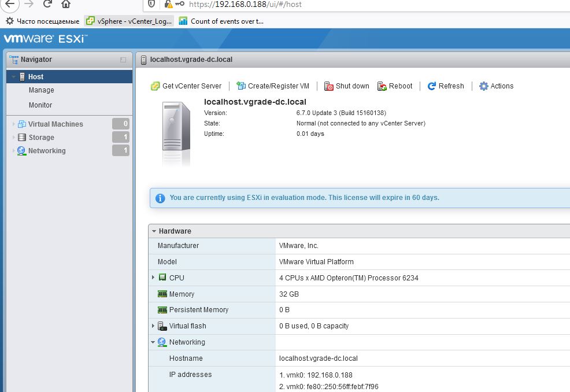Reload the page in browser
This screenshot has height=392, width=570.
(x=47, y=5)
